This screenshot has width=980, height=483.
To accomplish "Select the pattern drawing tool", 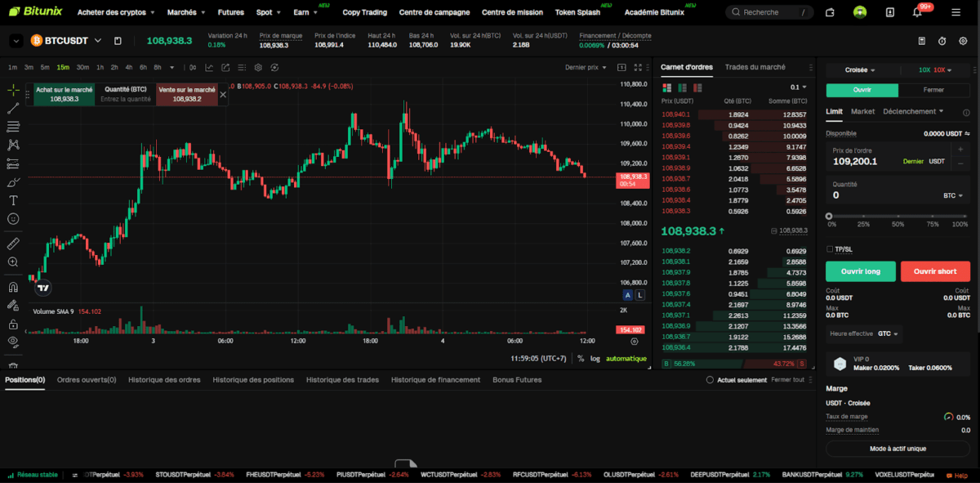I will (x=13, y=145).
